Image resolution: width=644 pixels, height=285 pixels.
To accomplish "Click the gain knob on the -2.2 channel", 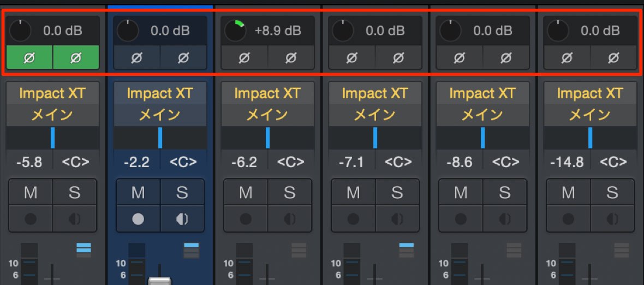I will (x=128, y=31).
